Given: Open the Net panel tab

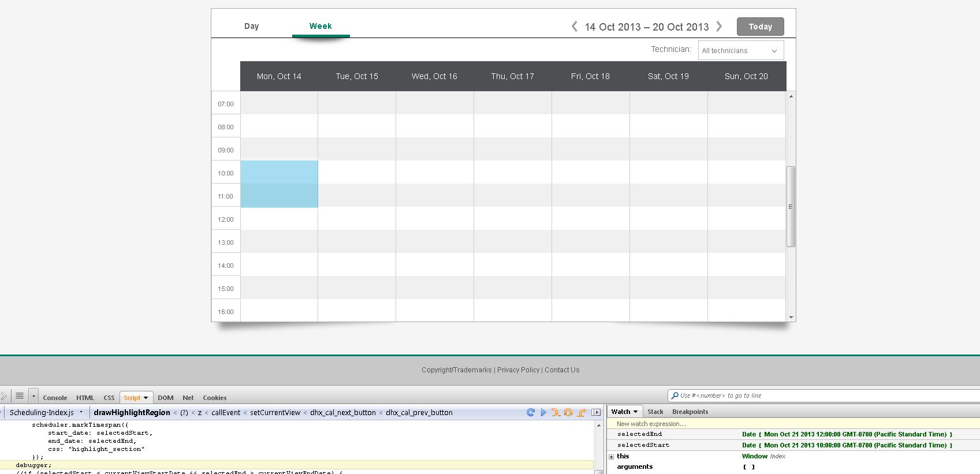Looking at the screenshot, I should tap(188, 398).
